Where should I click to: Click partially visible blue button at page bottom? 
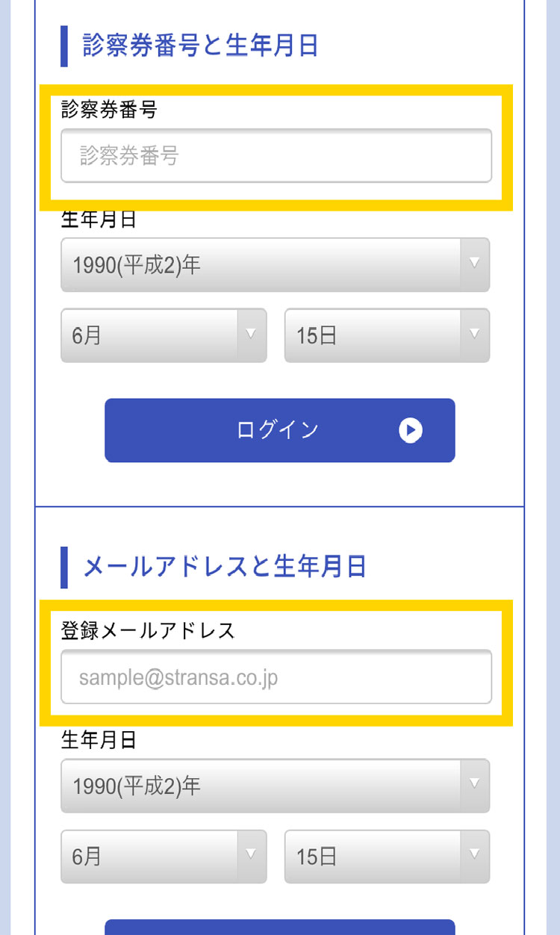tap(279, 928)
